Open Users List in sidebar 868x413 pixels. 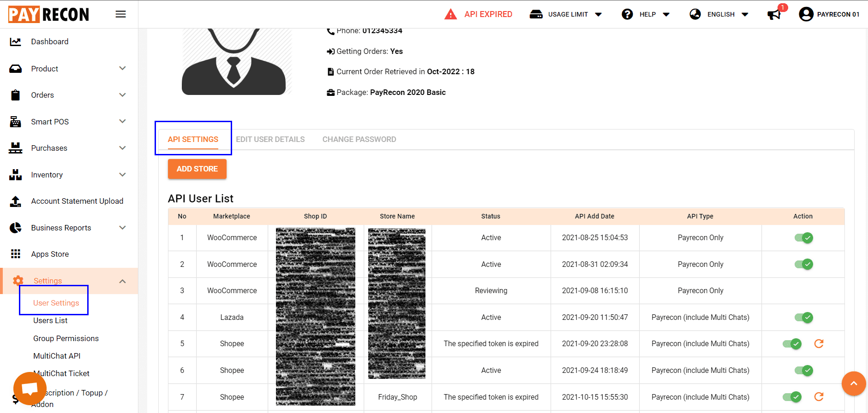(50, 320)
